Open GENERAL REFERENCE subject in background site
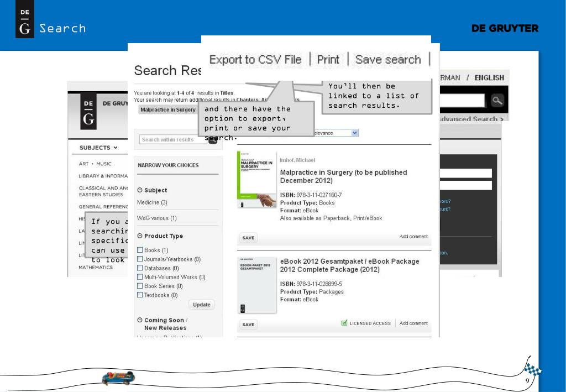Image resolution: width=566 pixels, height=392 pixels. 103,206
